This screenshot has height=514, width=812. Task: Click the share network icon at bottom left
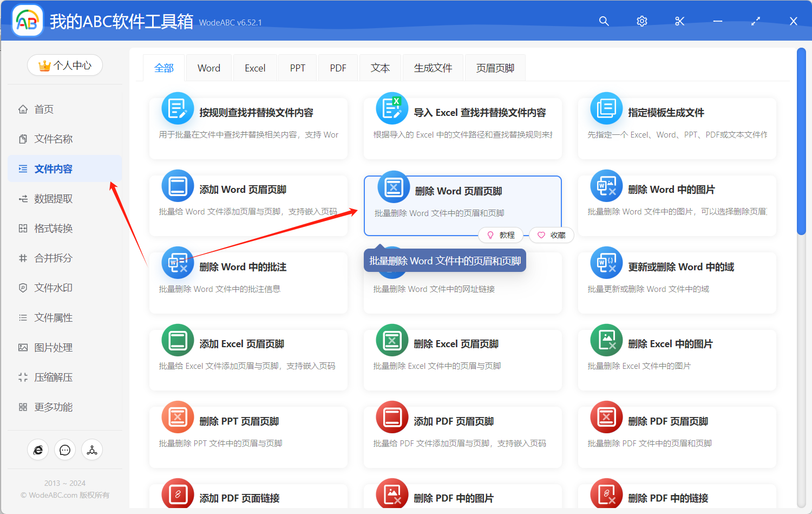[92, 450]
